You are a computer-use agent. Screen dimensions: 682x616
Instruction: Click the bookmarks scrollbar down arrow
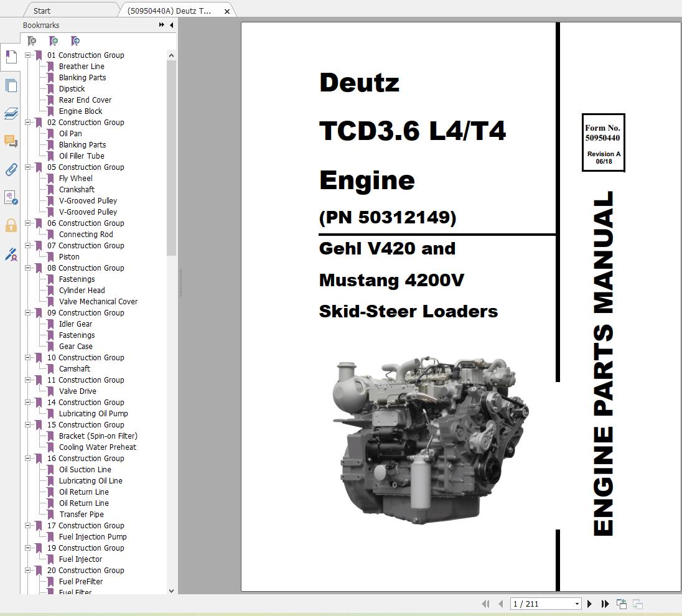point(171,590)
